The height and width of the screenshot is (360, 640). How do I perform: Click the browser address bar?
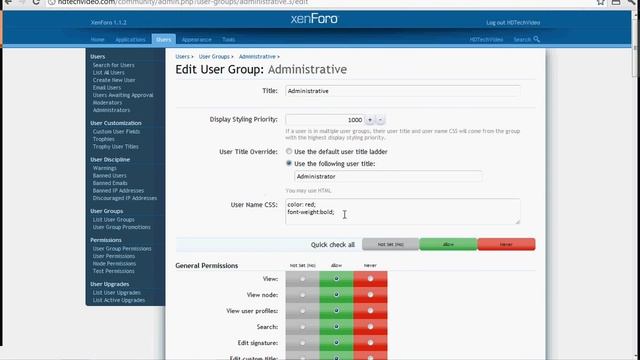318,2
